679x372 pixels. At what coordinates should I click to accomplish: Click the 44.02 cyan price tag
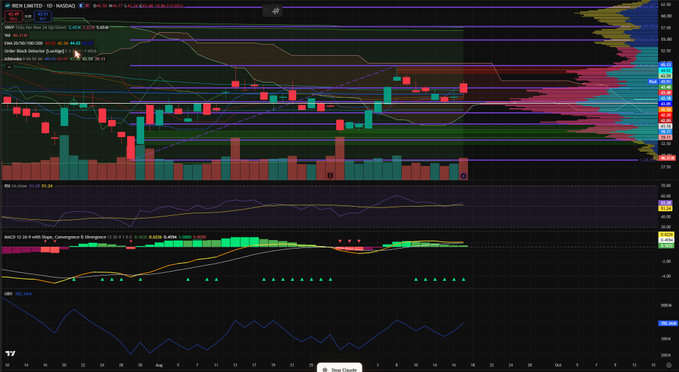pyautogui.click(x=665, y=70)
